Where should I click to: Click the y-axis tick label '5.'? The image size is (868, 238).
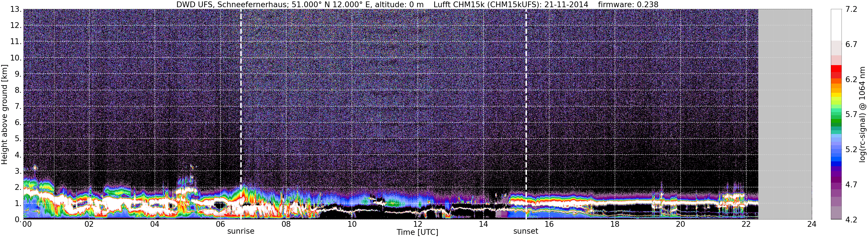(x=18, y=139)
